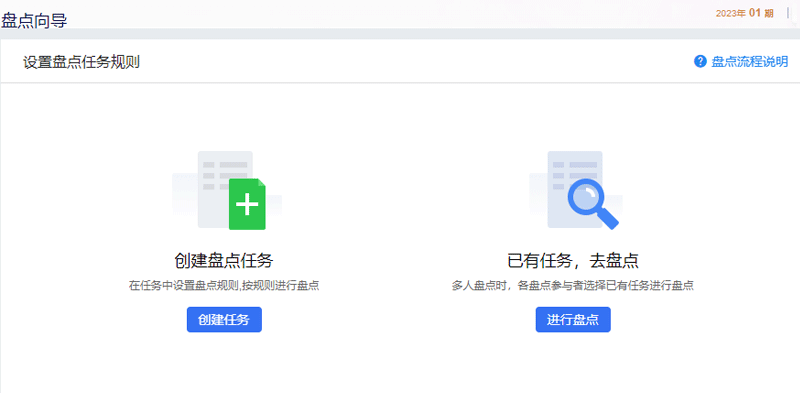800x393 pixels.
Task: Click the magnifying glass document illustration
Action: pos(576,190)
